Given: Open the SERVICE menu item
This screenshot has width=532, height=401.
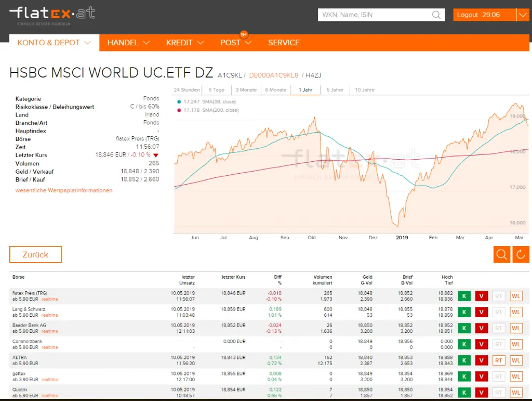Looking at the screenshot, I should (x=284, y=43).
